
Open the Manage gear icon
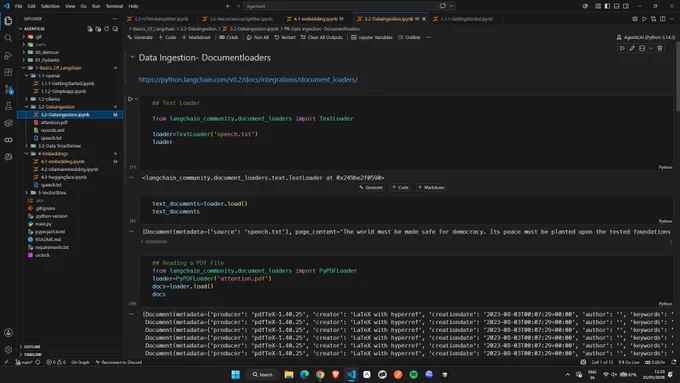click(8, 350)
